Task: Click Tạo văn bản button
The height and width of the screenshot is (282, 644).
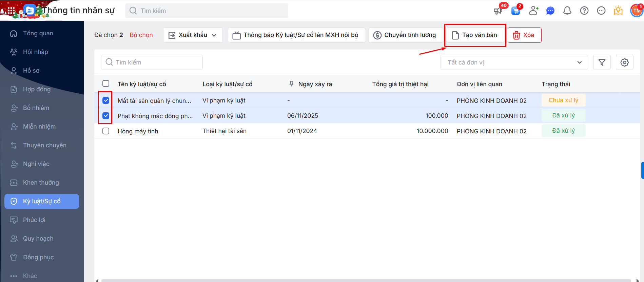Action: point(475,35)
